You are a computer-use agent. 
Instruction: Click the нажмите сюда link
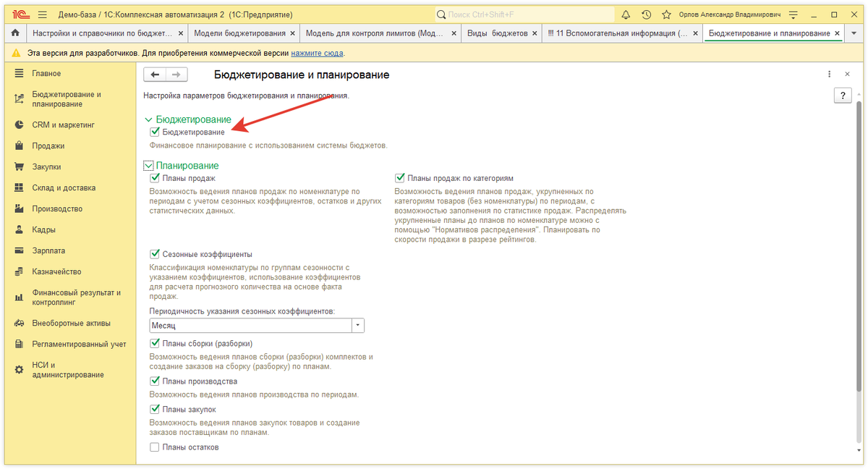pos(318,53)
